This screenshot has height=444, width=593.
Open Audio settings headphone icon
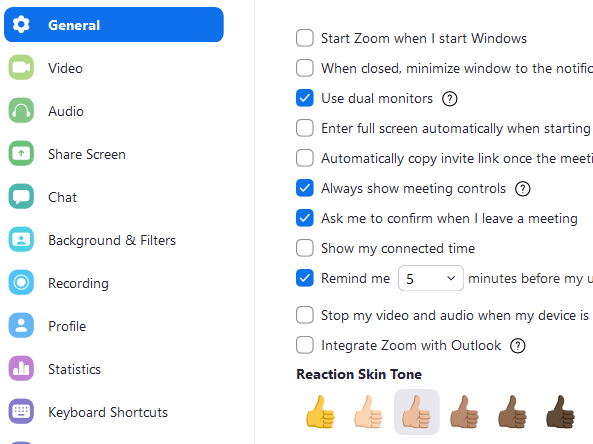(21, 111)
